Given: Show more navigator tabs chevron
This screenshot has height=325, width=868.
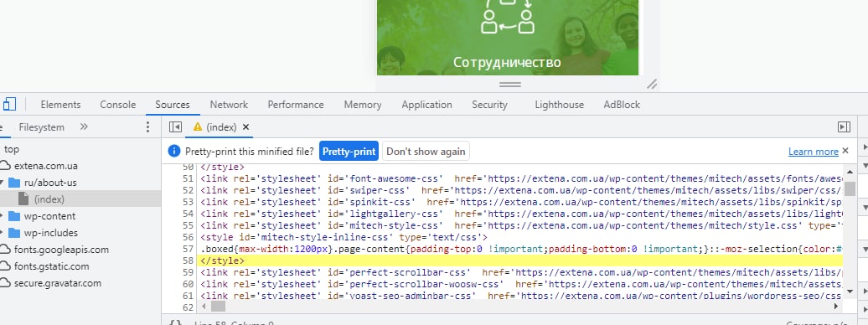Looking at the screenshot, I should click(84, 126).
